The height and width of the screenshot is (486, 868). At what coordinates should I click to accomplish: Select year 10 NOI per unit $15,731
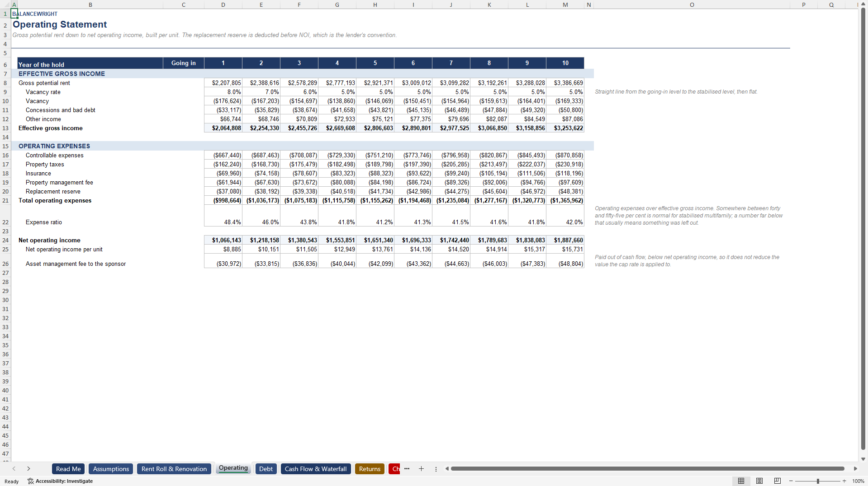(565, 249)
